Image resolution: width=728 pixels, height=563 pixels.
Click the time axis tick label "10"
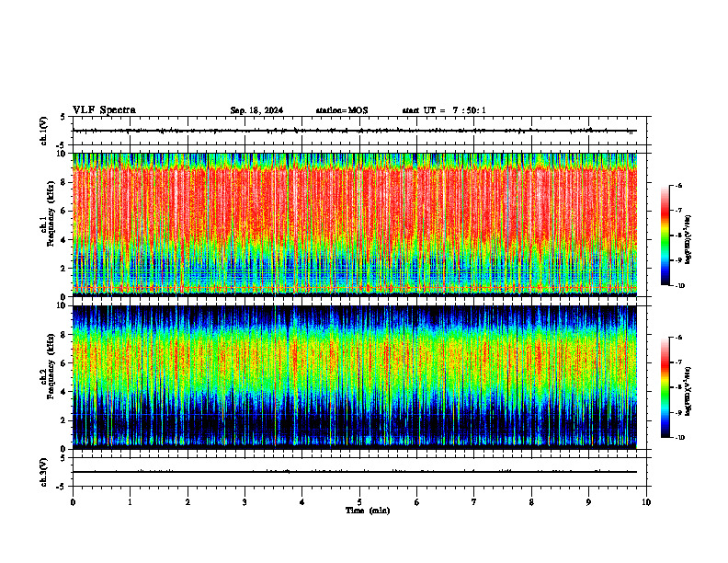click(x=646, y=502)
